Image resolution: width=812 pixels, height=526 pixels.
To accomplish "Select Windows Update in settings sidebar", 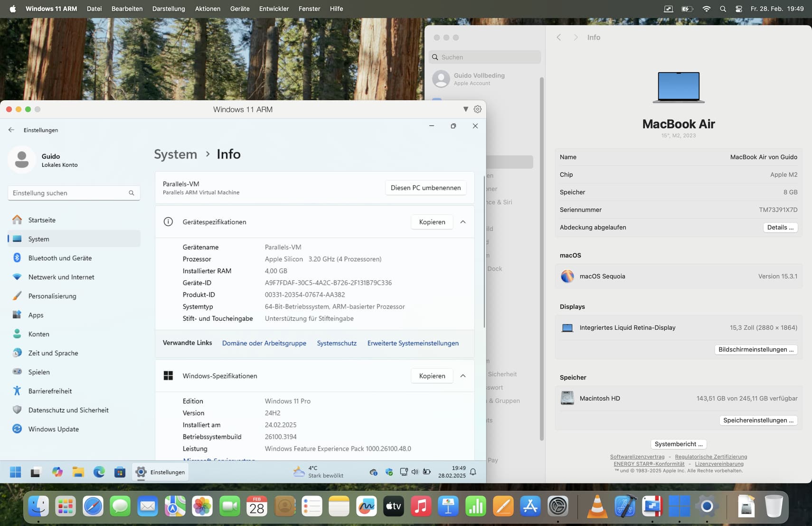I will click(53, 429).
